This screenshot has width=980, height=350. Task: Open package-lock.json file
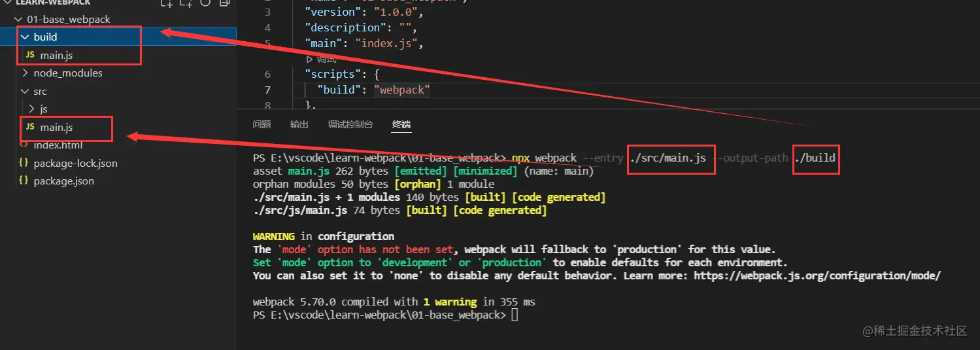pos(76,163)
